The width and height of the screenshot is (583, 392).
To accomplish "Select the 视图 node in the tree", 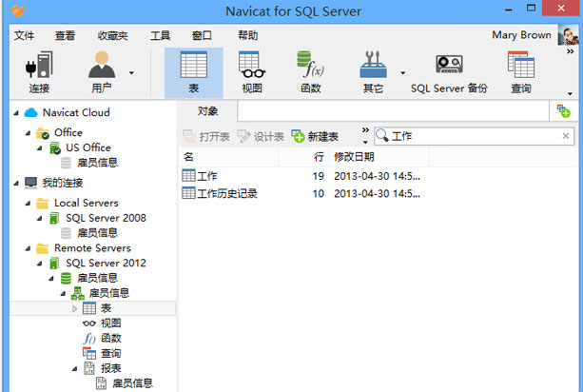I will point(111,323).
